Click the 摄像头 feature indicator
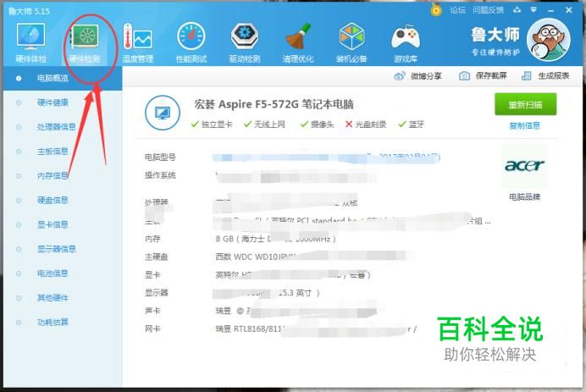This screenshot has height=392, width=586. pos(318,124)
